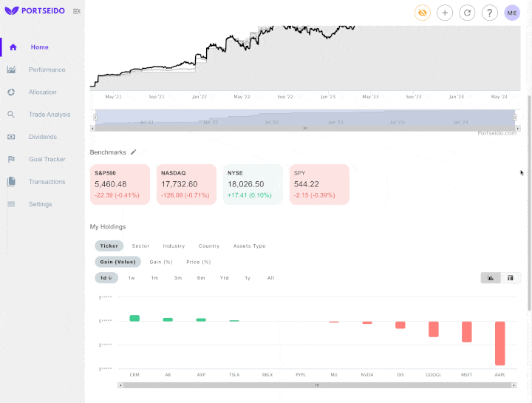Collapse the sidebar using menu icon
Image resolution: width=532 pixels, height=403 pixels.
[x=77, y=11]
